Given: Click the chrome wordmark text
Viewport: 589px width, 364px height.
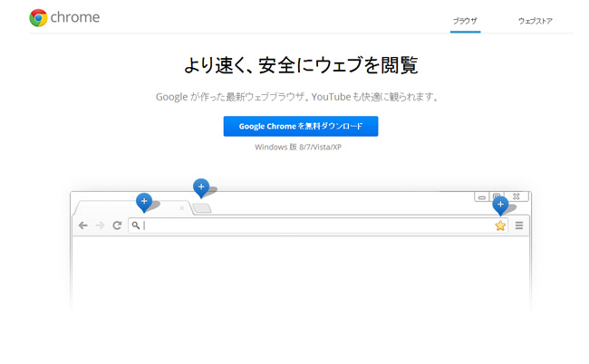Looking at the screenshot, I should pyautogui.click(x=75, y=17).
